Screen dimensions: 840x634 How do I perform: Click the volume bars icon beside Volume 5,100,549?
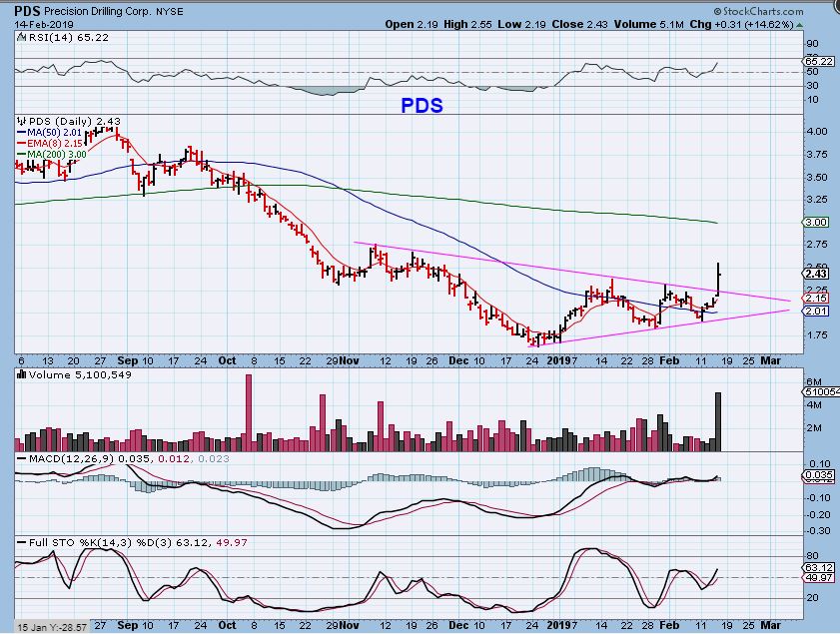(22, 374)
